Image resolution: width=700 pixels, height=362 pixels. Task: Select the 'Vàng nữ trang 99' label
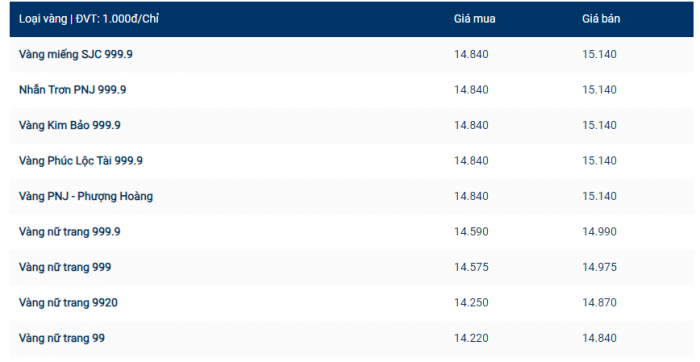coord(62,338)
